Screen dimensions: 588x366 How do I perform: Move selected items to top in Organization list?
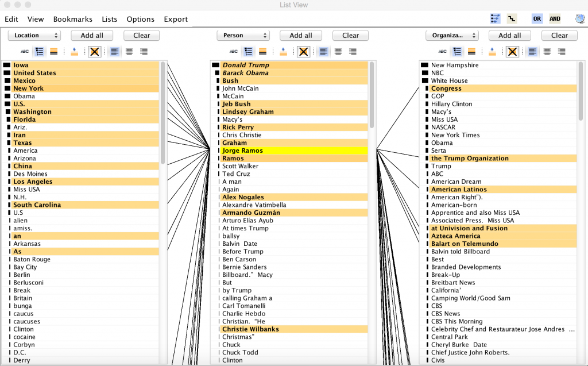pyautogui.click(x=492, y=52)
